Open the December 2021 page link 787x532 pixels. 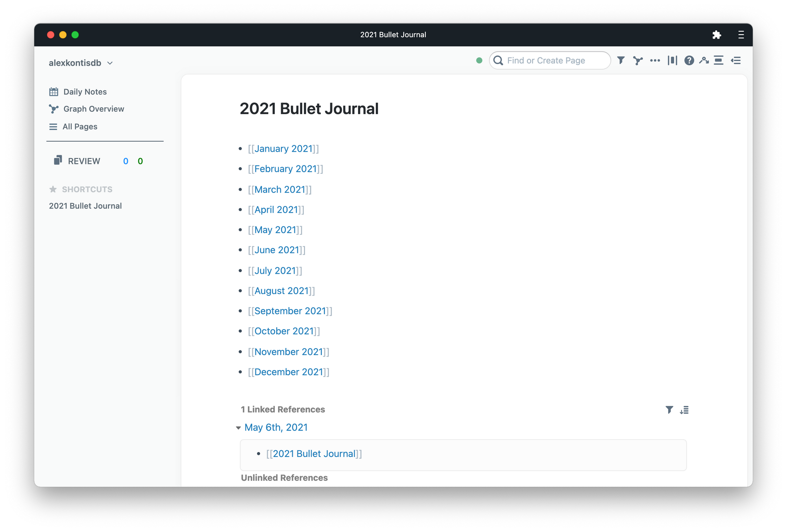pos(288,372)
